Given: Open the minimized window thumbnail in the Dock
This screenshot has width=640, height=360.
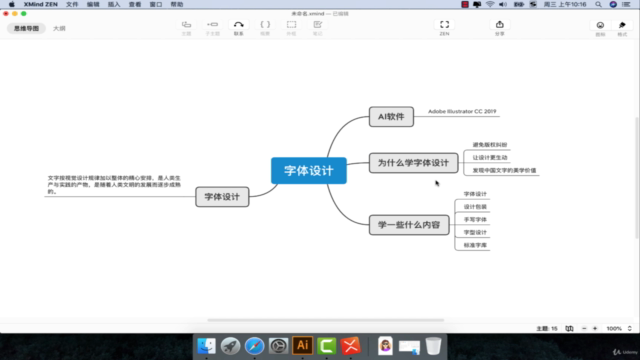Looking at the screenshot, I should pos(409,347).
